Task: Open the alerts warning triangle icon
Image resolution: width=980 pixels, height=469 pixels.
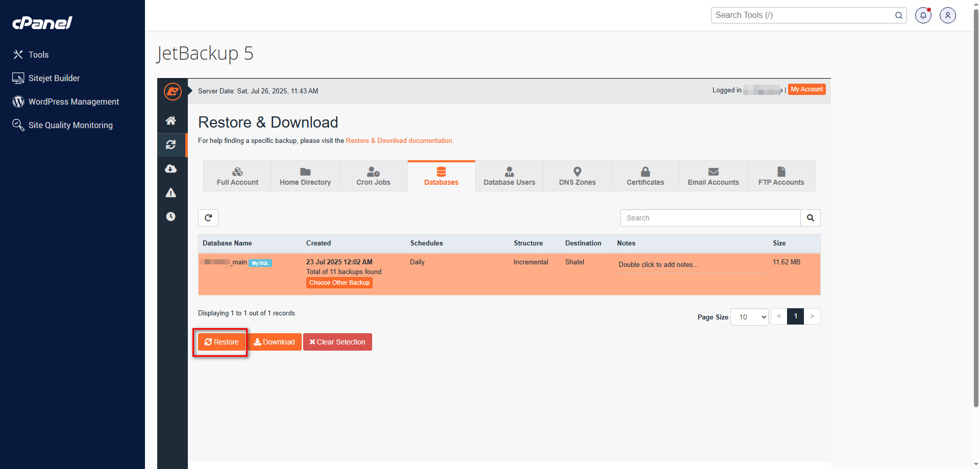Action: pos(171,193)
